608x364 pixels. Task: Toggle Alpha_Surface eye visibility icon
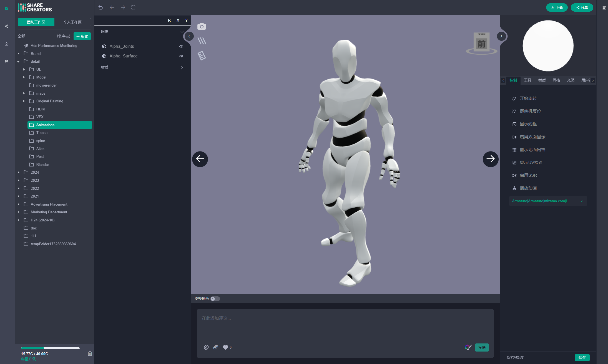[x=181, y=56]
